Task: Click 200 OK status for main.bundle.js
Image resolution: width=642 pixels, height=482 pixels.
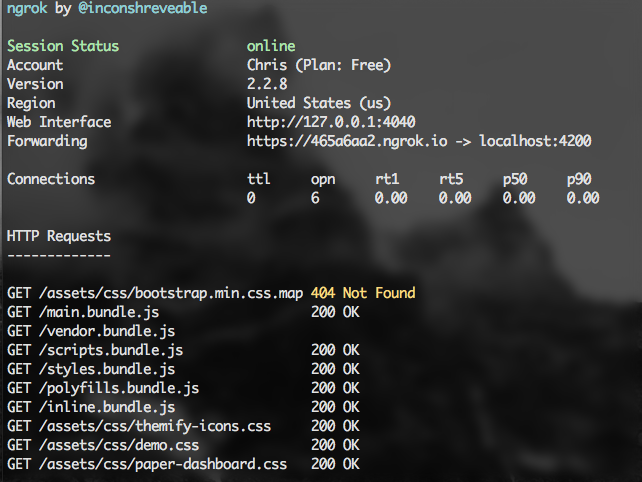Action: [x=335, y=312]
